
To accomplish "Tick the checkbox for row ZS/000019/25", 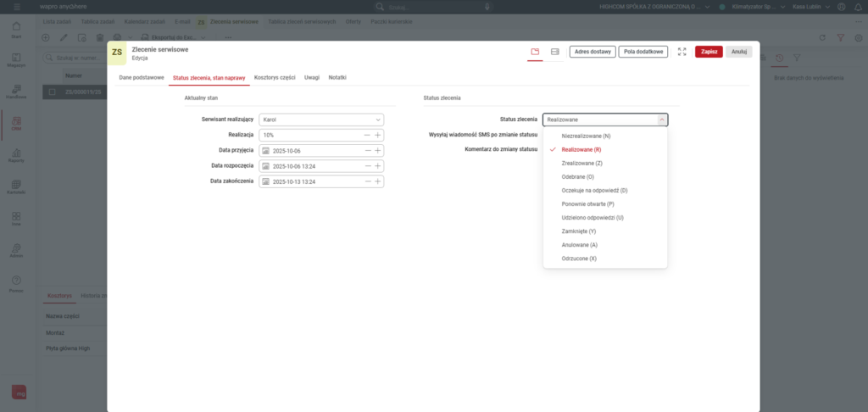I will [52, 92].
